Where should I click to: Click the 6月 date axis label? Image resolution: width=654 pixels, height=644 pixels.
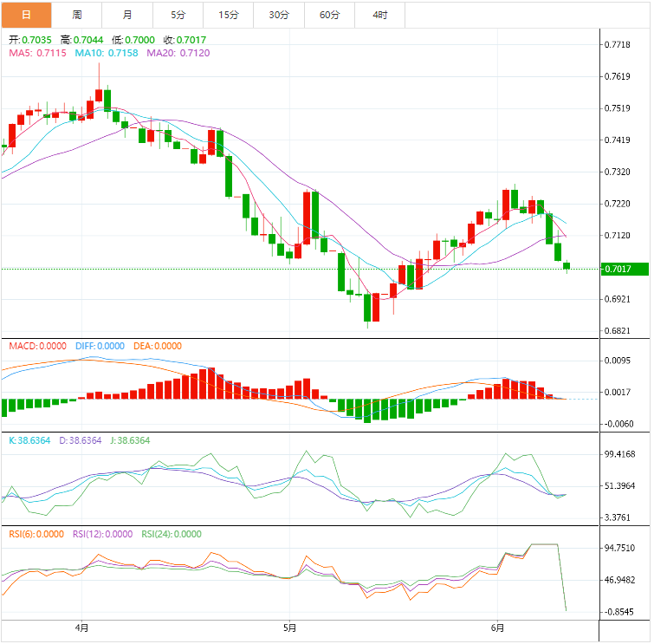pos(497,628)
